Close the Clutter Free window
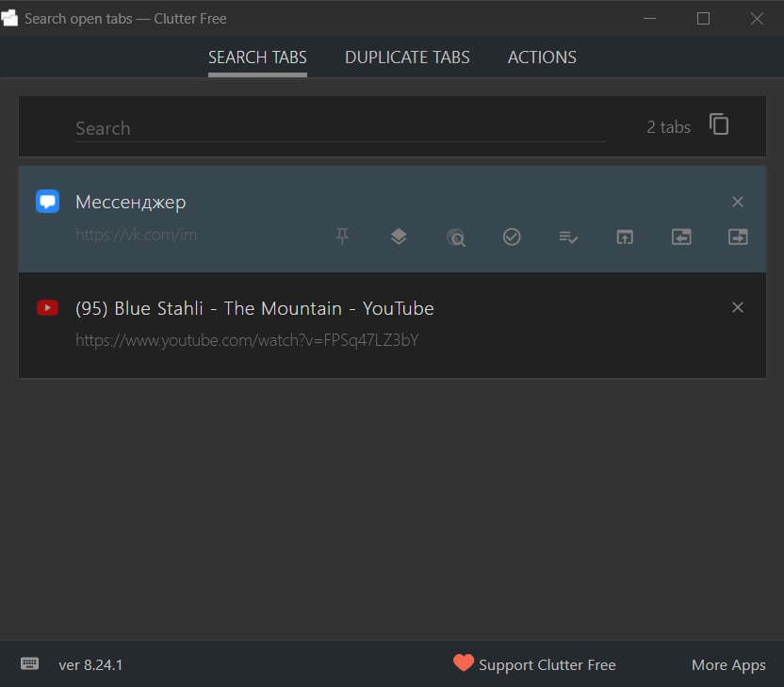This screenshot has height=687, width=784. 757,19
